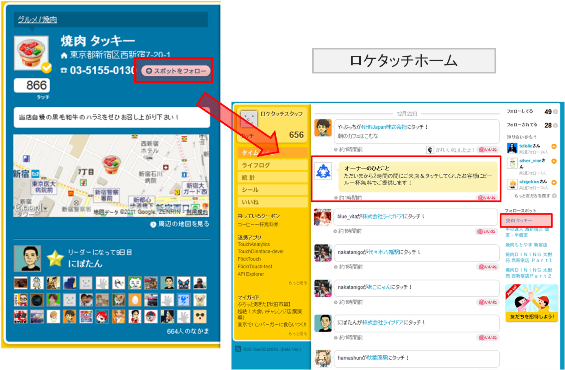Like the オーナーのひとこと post
This screenshot has width=565, height=370.
click(488, 198)
